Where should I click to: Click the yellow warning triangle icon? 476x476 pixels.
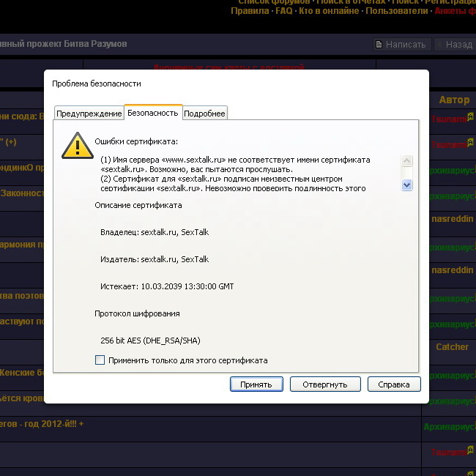[77, 145]
